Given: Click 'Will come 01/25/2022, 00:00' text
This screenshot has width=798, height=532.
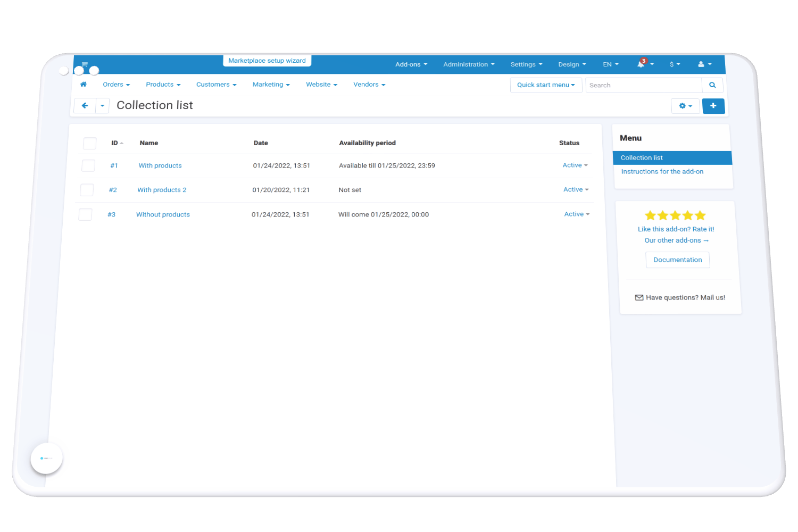Looking at the screenshot, I should point(384,214).
